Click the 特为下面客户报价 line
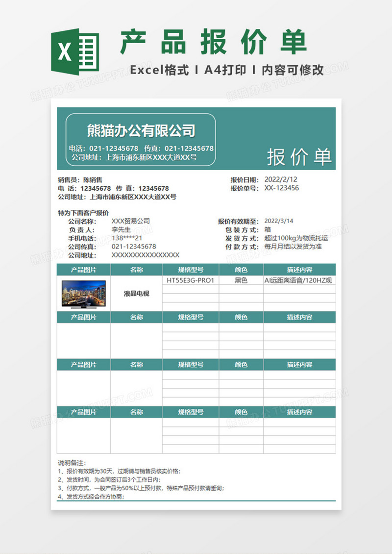 point(83,213)
